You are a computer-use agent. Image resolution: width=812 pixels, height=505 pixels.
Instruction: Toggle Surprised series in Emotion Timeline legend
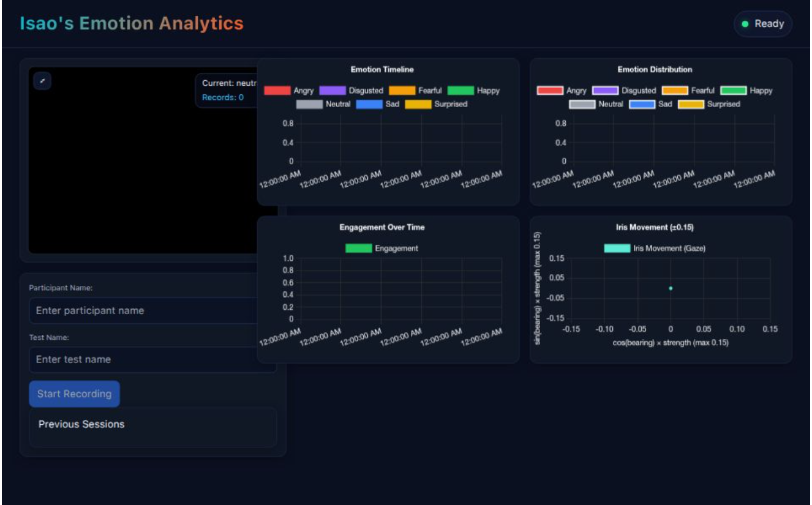[x=436, y=104]
